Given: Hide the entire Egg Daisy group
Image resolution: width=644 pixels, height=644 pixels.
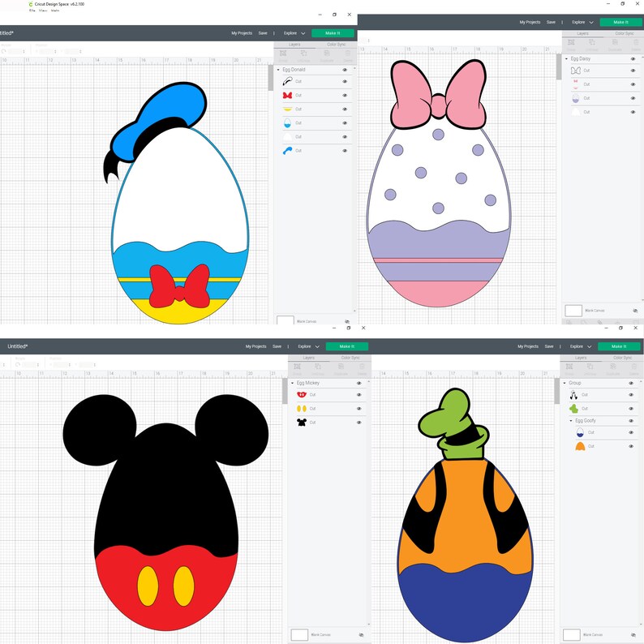Looking at the screenshot, I should point(633,58).
